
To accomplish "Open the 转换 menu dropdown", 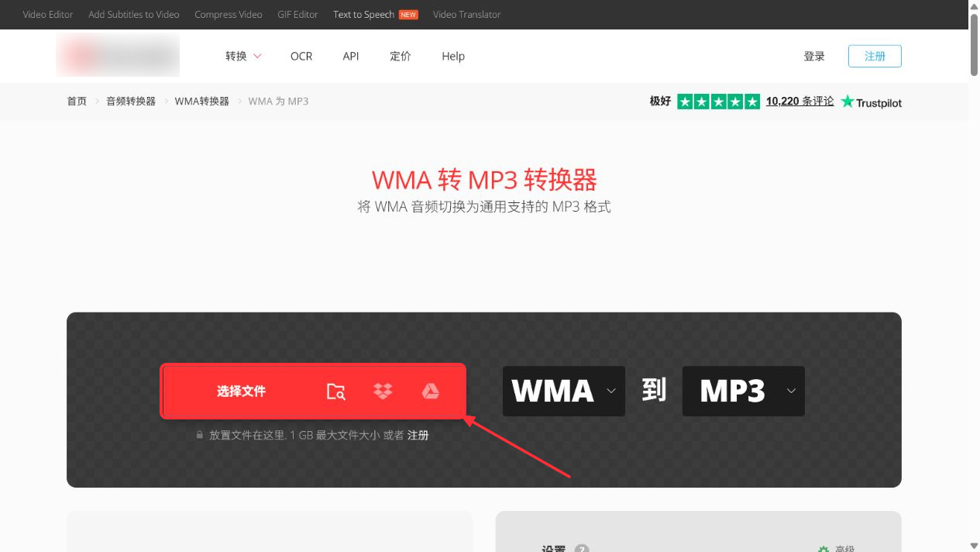I will [x=243, y=56].
